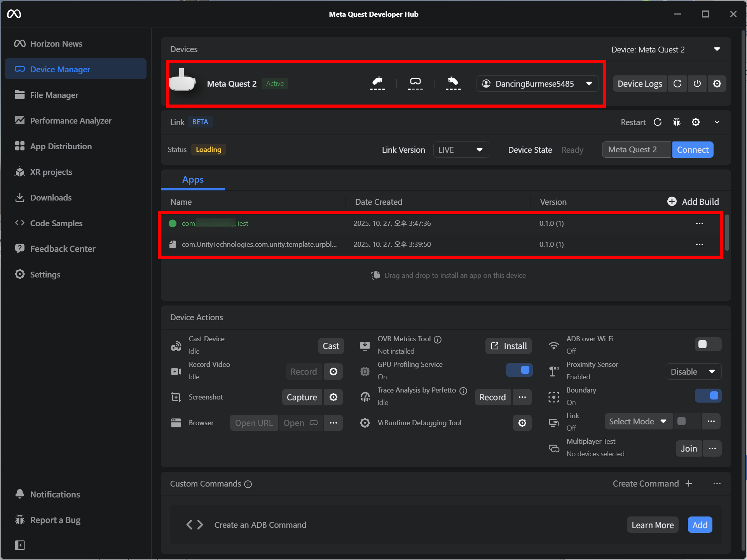Open Feedback Center in sidebar

(x=75, y=249)
